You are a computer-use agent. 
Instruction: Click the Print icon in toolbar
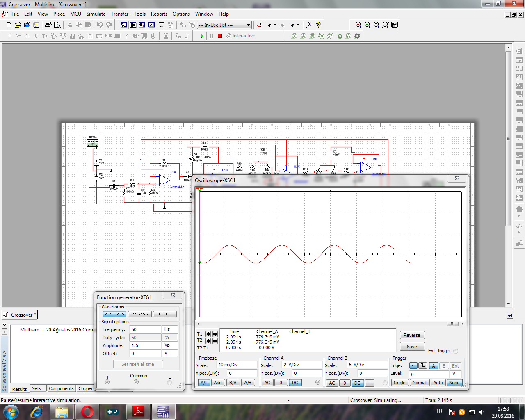click(48, 25)
